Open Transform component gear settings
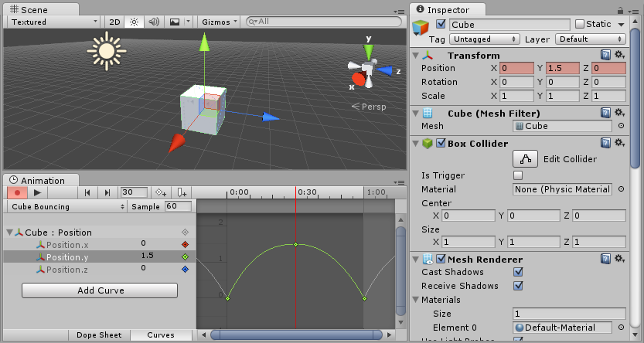Viewport: 644px width, 343px height. [620, 55]
